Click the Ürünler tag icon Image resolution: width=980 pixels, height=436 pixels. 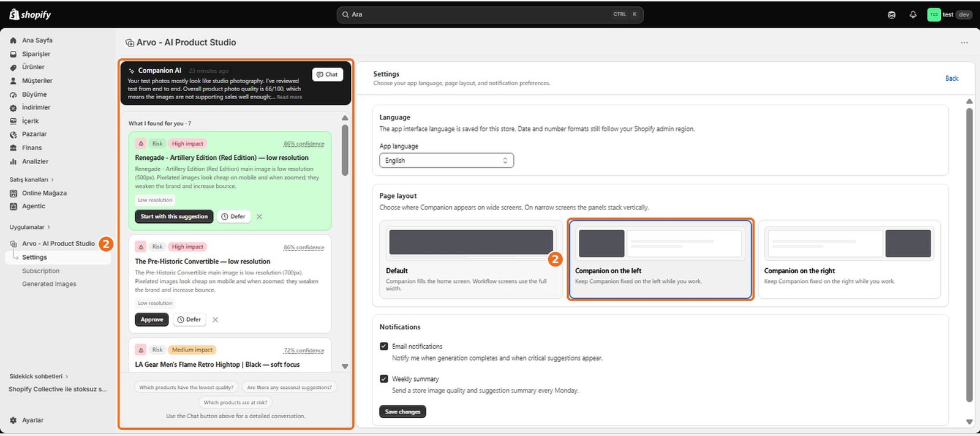coord(13,67)
